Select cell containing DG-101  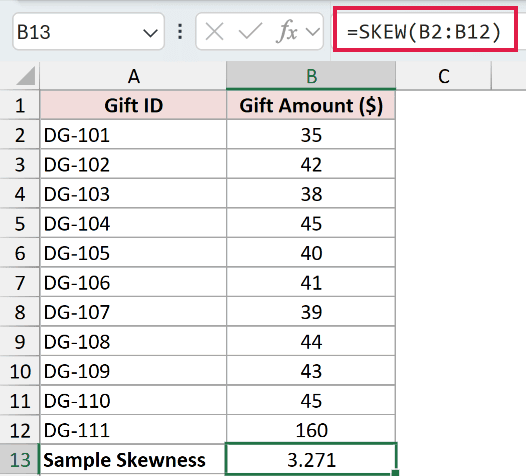pos(133,135)
